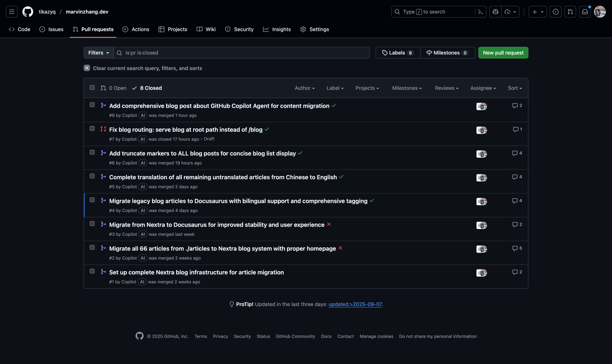612x364 pixels.
Task: Open the user profile avatar menu
Action: click(600, 11)
